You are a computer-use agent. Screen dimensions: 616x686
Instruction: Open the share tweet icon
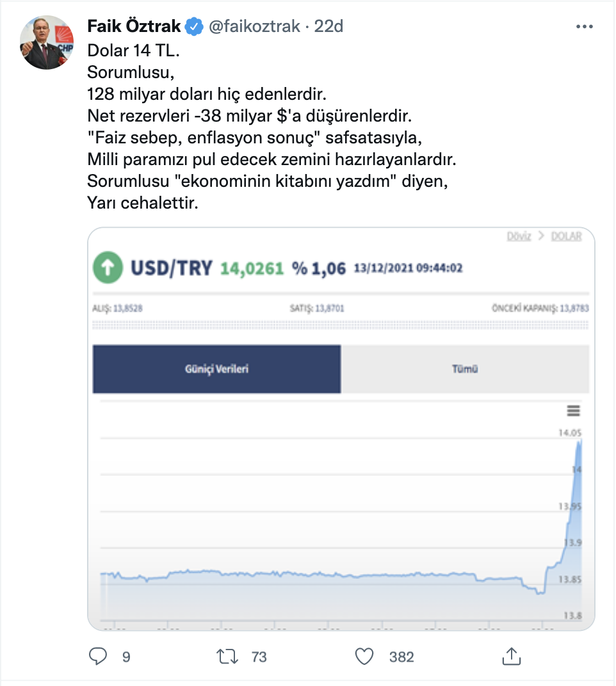(510, 656)
